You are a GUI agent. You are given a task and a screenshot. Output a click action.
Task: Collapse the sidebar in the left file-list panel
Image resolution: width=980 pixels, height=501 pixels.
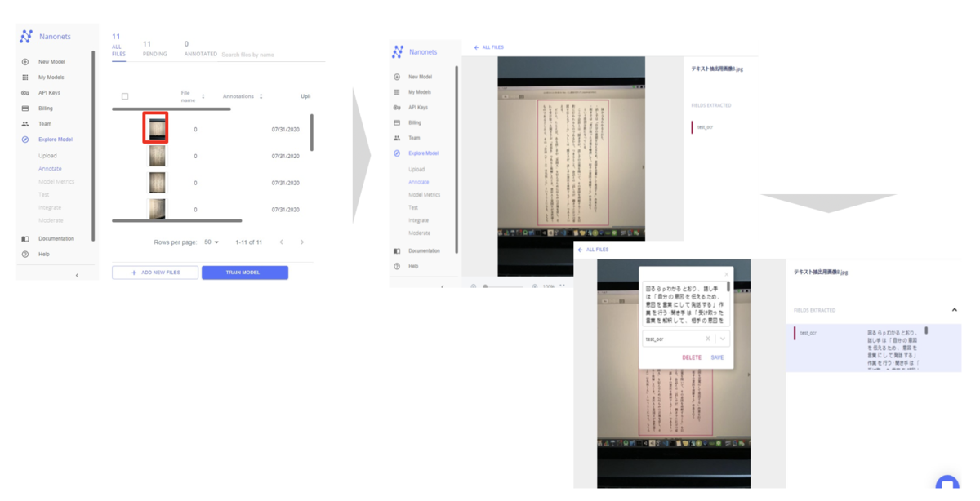coord(77,275)
